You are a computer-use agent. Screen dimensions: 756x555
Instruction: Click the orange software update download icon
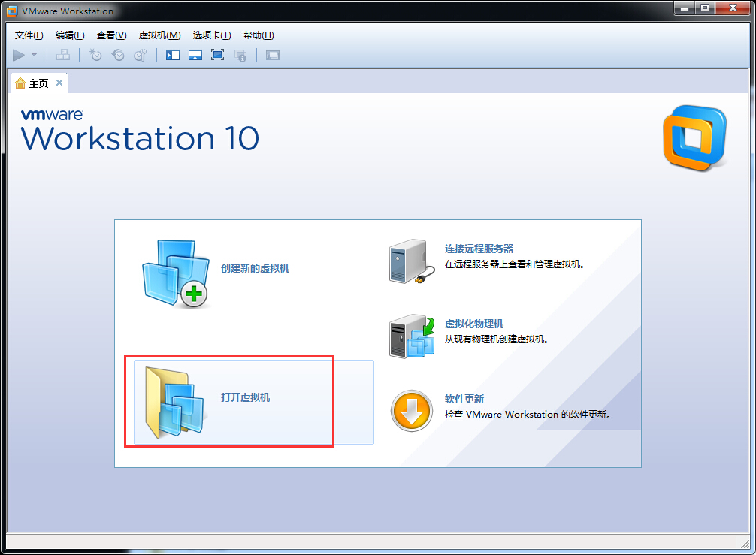click(411, 411)
